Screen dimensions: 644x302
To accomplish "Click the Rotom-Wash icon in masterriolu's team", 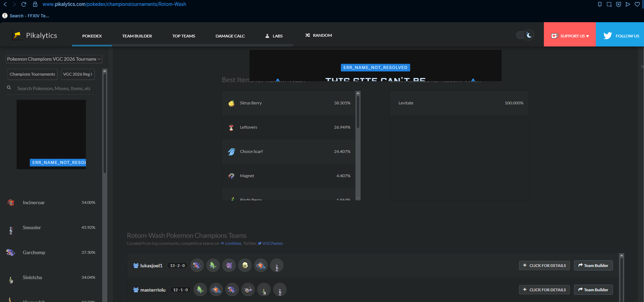I will (x=216, y=290).
